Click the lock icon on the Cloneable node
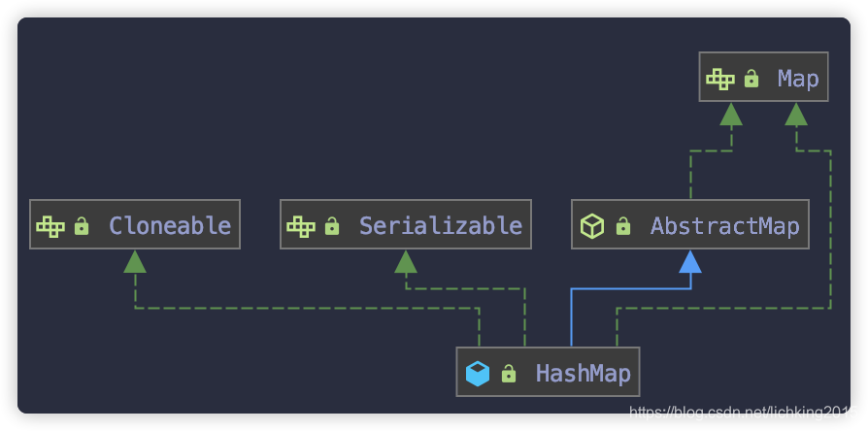This screenshot has height=431, width=868. (82, 226)
